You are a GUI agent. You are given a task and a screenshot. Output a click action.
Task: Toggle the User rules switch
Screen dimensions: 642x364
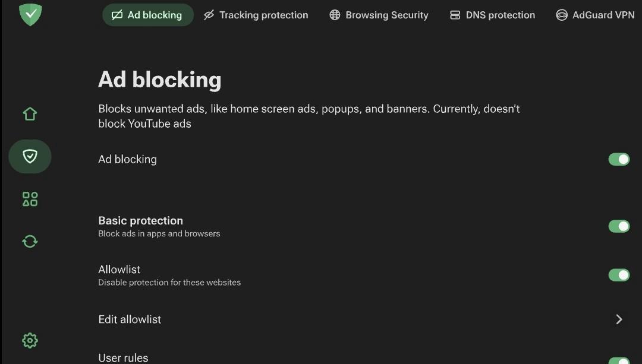point(618,360)
